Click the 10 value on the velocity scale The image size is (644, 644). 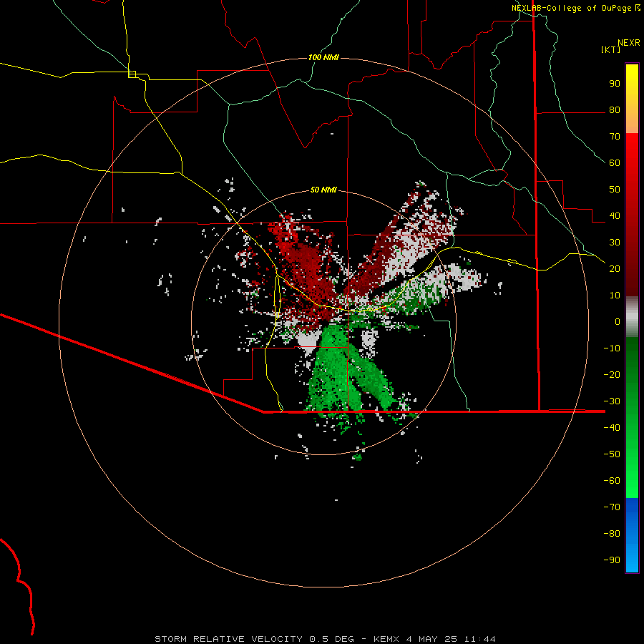[x=615, y=296]
